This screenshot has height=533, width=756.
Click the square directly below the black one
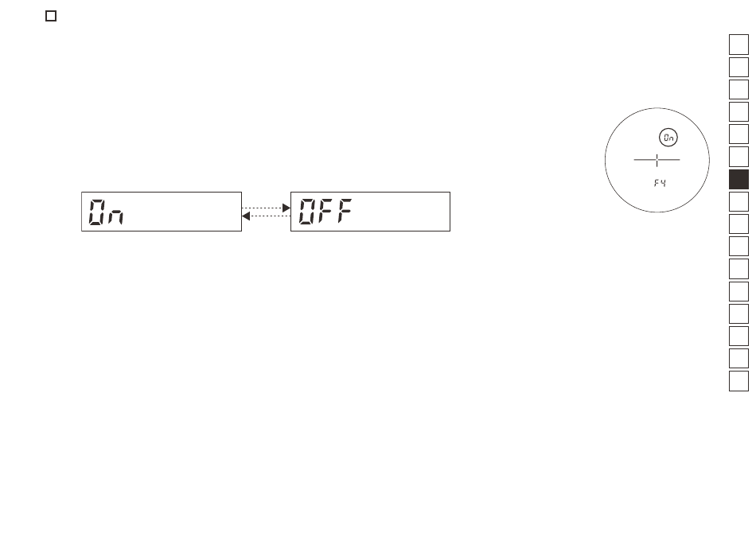738,201
